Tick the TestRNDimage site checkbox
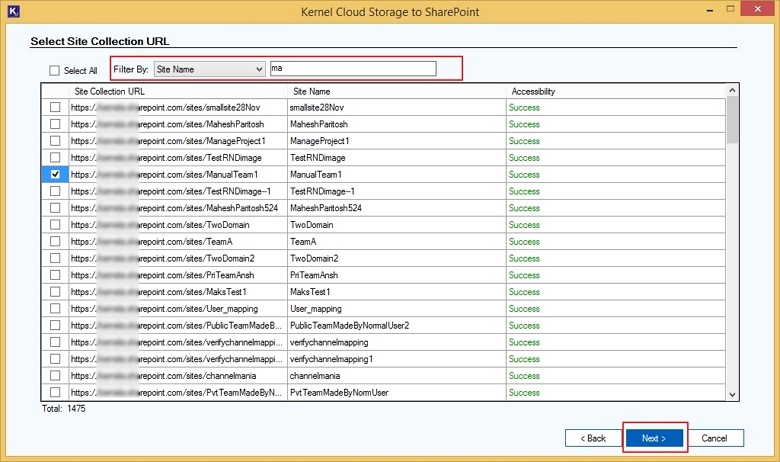The height and width of the screenshot is (462, 780). pos(55,158)
